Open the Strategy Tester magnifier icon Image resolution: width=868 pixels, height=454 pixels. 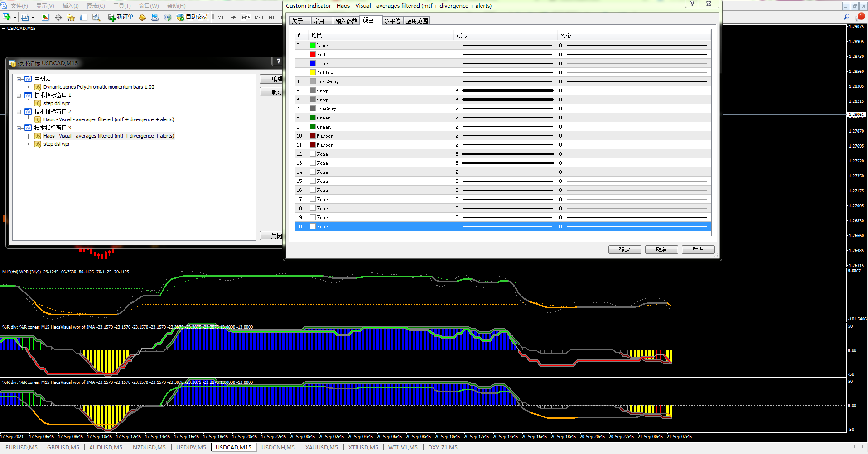point(96,17)
